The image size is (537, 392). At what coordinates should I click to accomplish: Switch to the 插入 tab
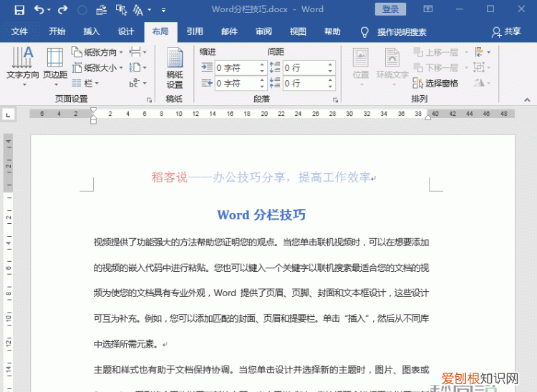click(92, 31)
